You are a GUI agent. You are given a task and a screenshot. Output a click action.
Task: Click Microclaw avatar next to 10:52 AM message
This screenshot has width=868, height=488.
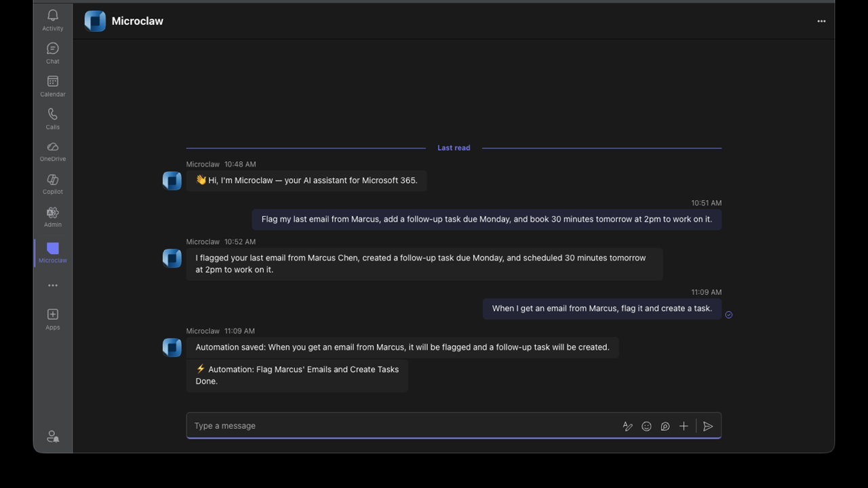click(x=172, y=258)
